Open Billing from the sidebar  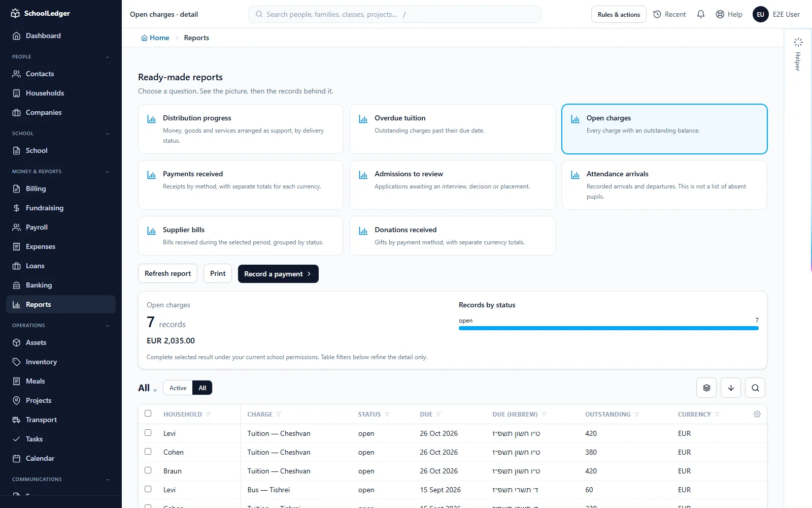pyautogui.click(x=61, y=188)
